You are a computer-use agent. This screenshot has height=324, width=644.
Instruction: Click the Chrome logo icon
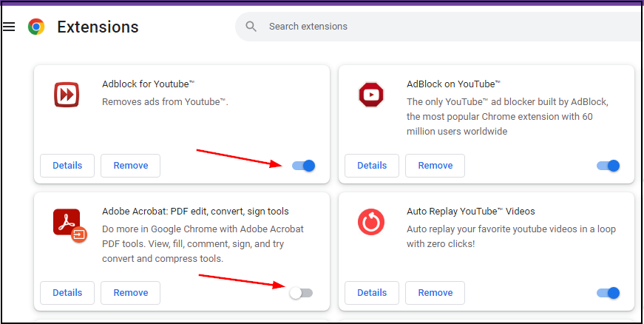36,27
